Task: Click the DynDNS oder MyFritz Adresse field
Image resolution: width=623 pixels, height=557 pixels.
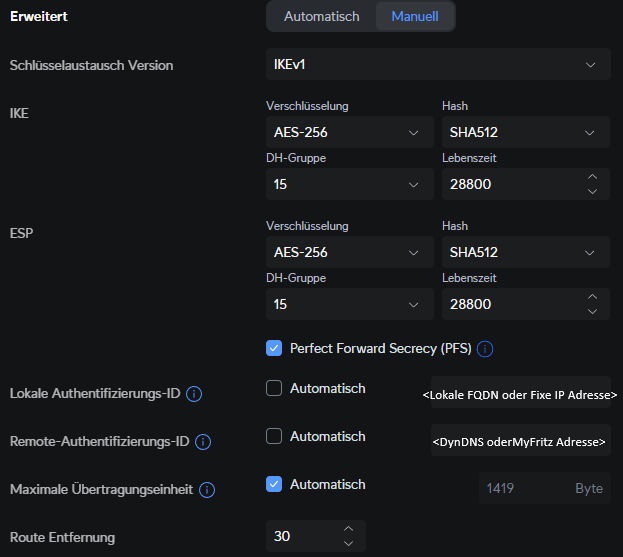Action: [520, 440]
